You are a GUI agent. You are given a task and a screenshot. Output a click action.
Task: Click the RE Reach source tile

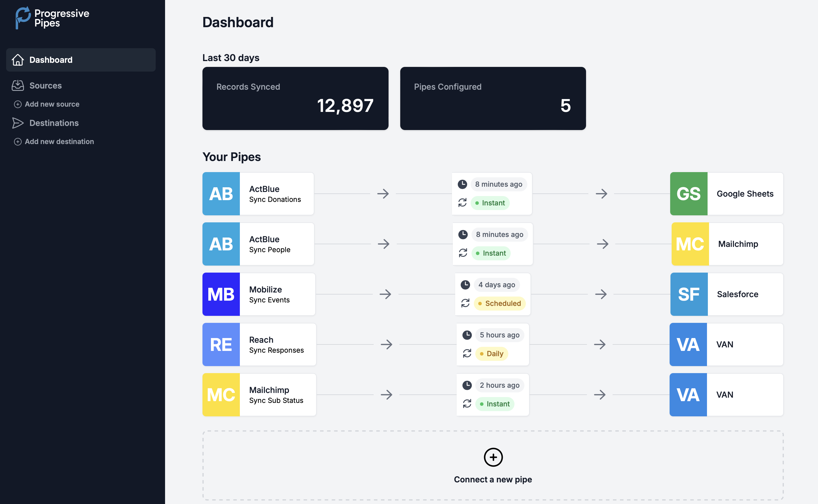(x=221, y=344)
